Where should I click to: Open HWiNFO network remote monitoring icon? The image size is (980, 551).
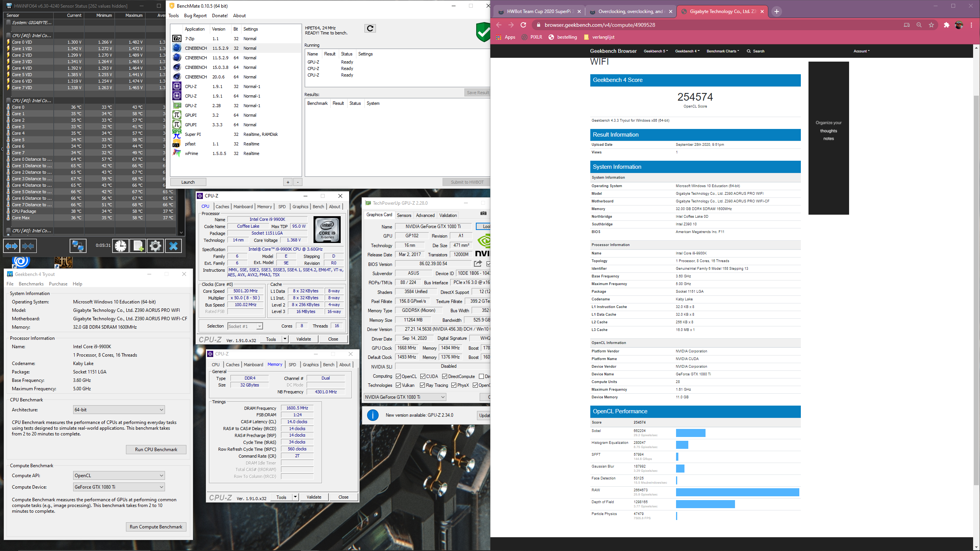(x=78, y=246)
